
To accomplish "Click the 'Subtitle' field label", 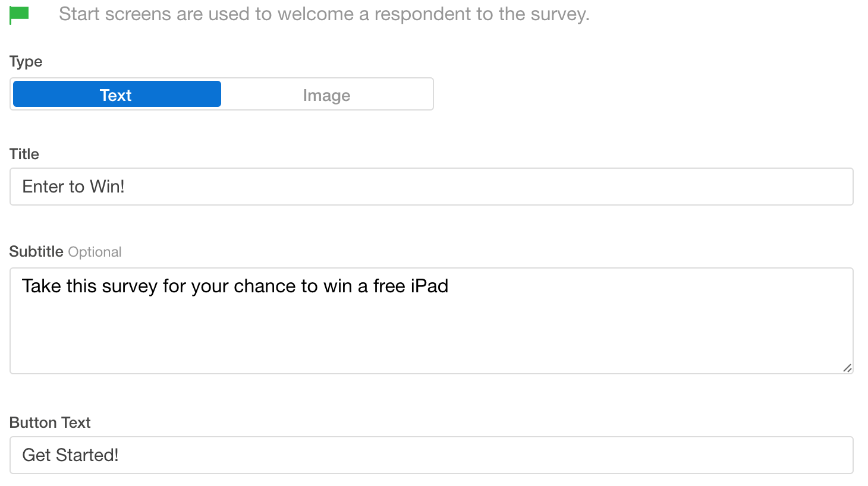I will click(36, 251).
